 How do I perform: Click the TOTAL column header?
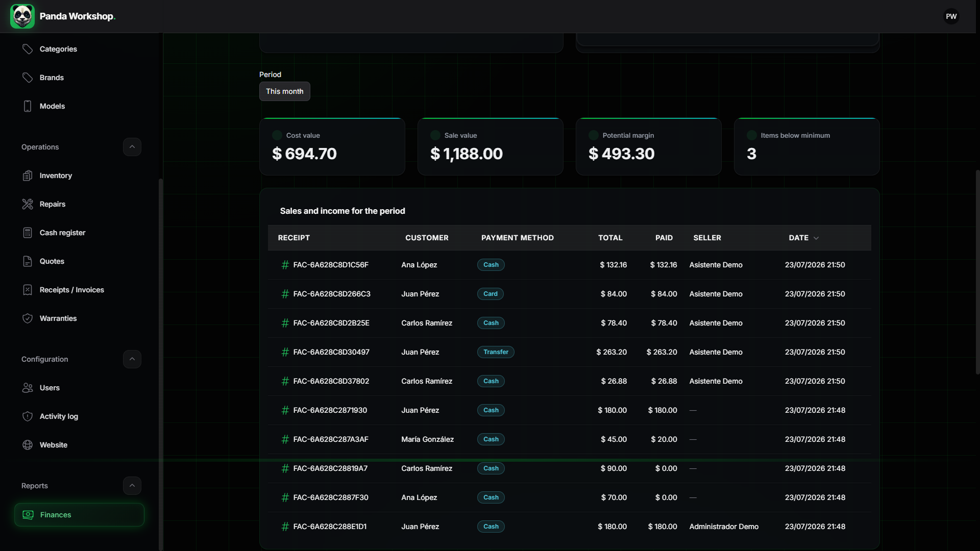(x=610, y=238)
